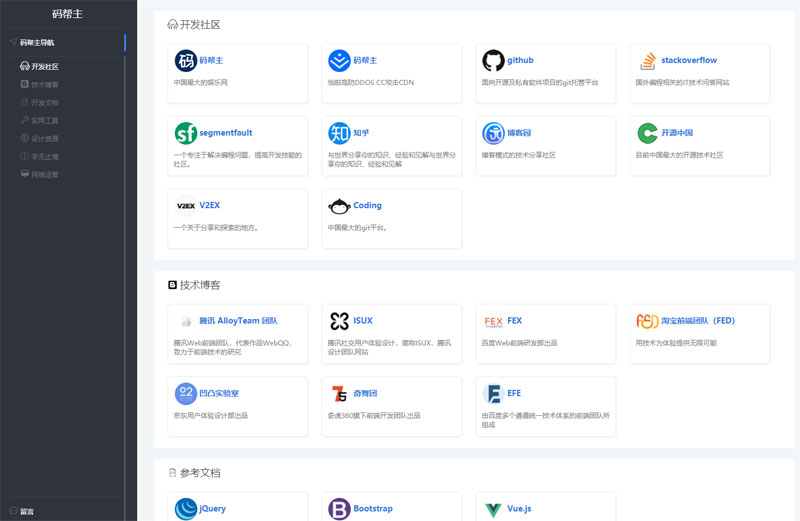Click the 开发文档 document icon in sidebar
Image resolution: width=800 pixels, height=521 pixels.
[x=24, y=102]
